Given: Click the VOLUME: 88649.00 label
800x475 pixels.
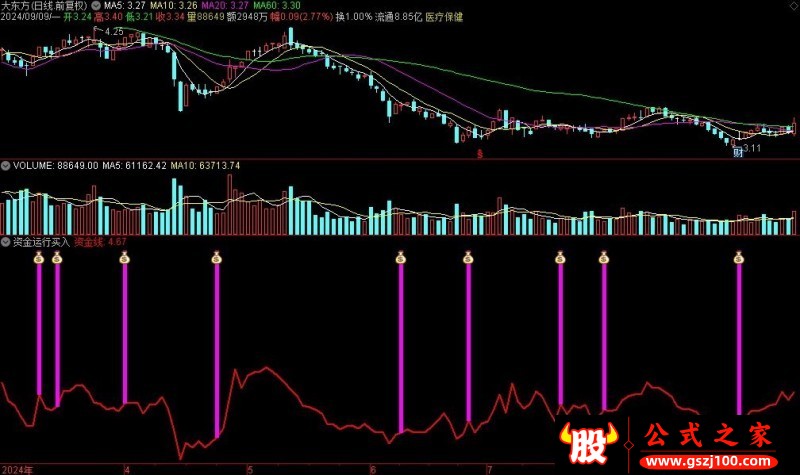Looking at the screenshot, I should (56, 166).
